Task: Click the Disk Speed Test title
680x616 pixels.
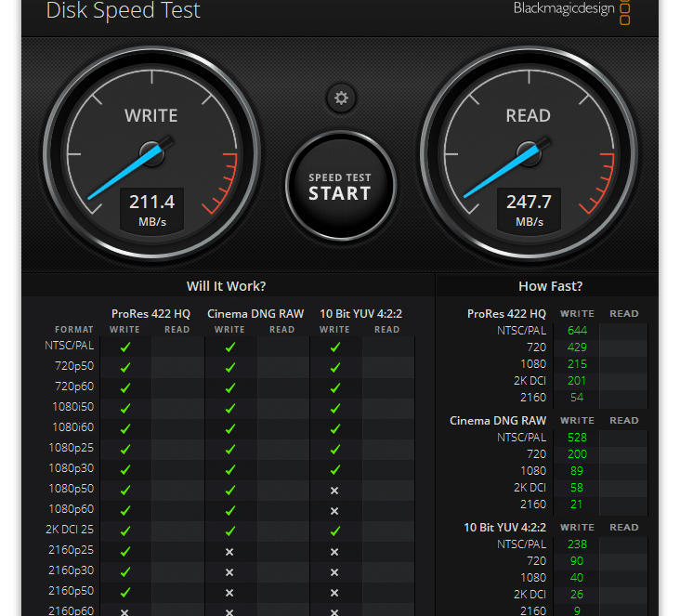Action: pos(124,10)
